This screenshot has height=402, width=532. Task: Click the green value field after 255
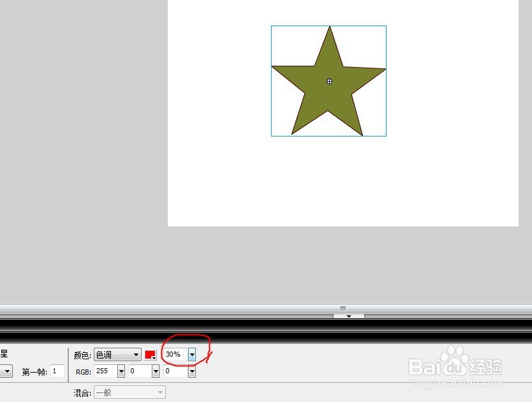(140, 371)
